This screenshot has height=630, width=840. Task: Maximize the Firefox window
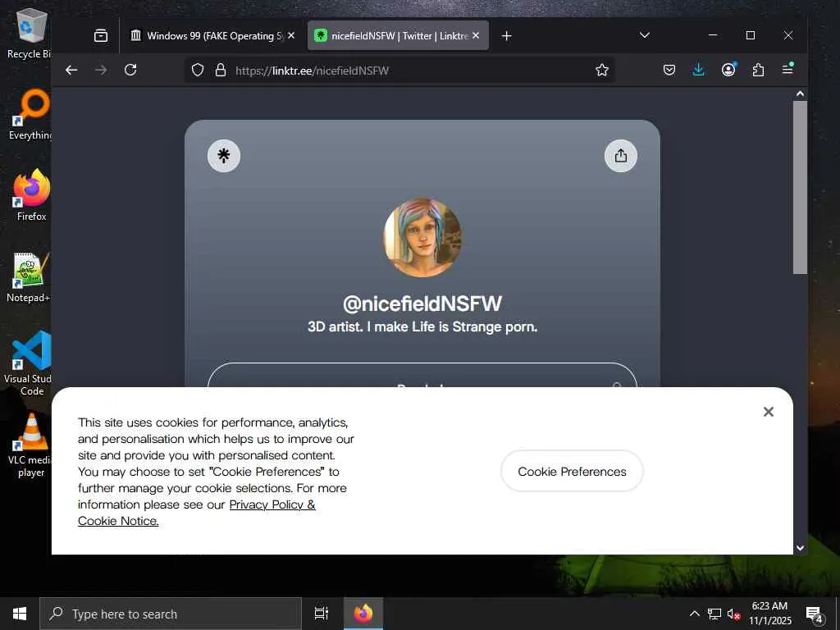pyautogui.click(x=751, y=35)
